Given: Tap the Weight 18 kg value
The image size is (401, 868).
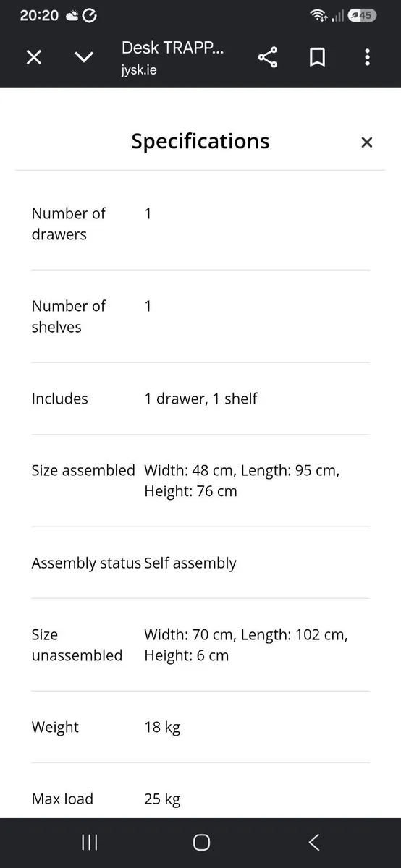Looking at the screenshot, I should coord(162,727).
